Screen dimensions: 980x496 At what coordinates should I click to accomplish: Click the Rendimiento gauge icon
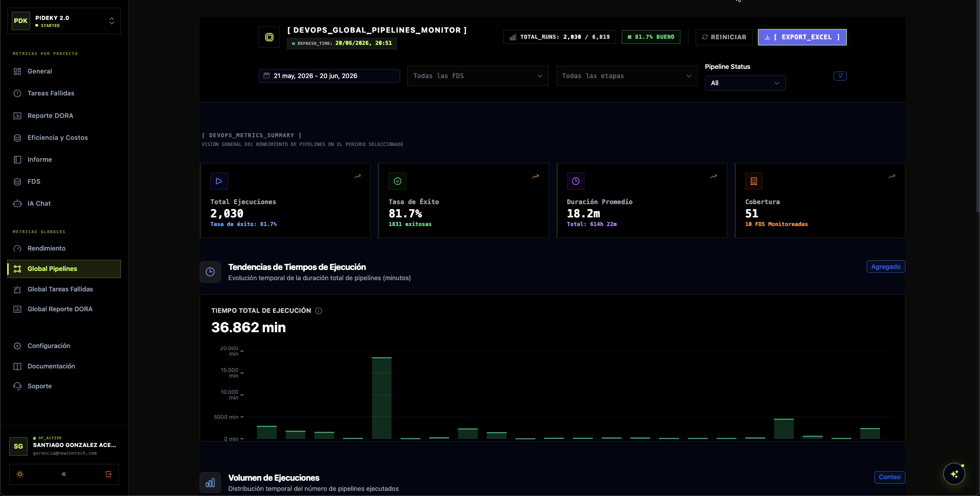pyautogui.click(x=17, y=249)
